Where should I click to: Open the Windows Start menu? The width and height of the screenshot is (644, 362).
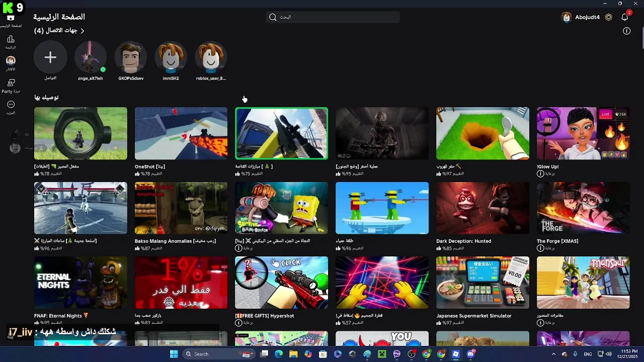click(x=174, y=354)
